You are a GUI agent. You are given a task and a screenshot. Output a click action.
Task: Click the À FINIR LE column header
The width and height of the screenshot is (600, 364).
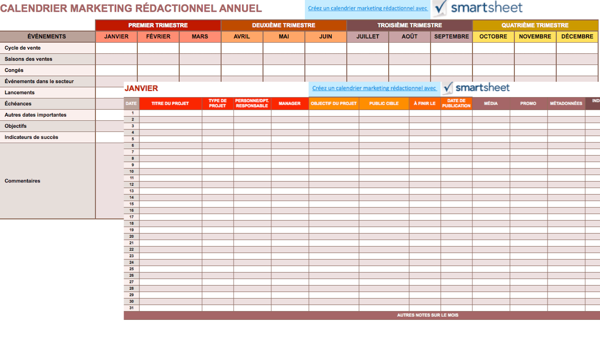(425, 104)
